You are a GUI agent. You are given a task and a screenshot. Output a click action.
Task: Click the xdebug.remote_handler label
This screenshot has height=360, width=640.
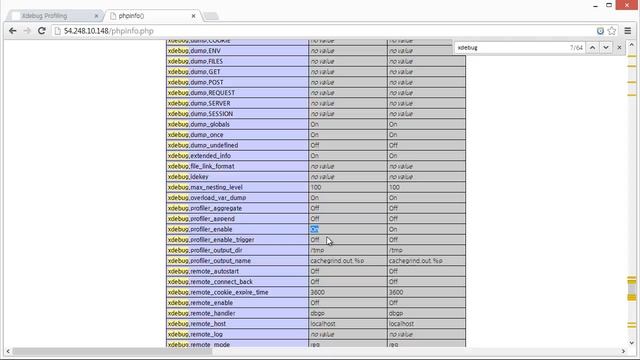(x=202, y=313)
